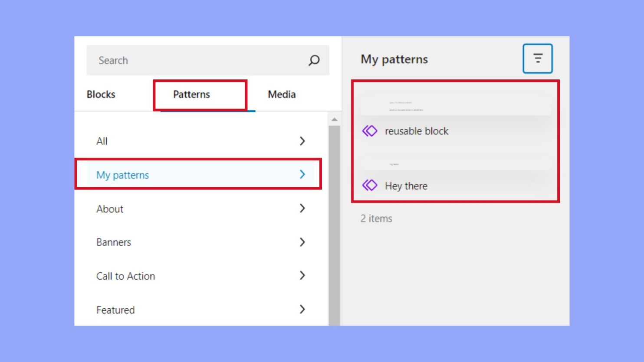Open the About pattern category
644x362 pixels.
point(110,209)
